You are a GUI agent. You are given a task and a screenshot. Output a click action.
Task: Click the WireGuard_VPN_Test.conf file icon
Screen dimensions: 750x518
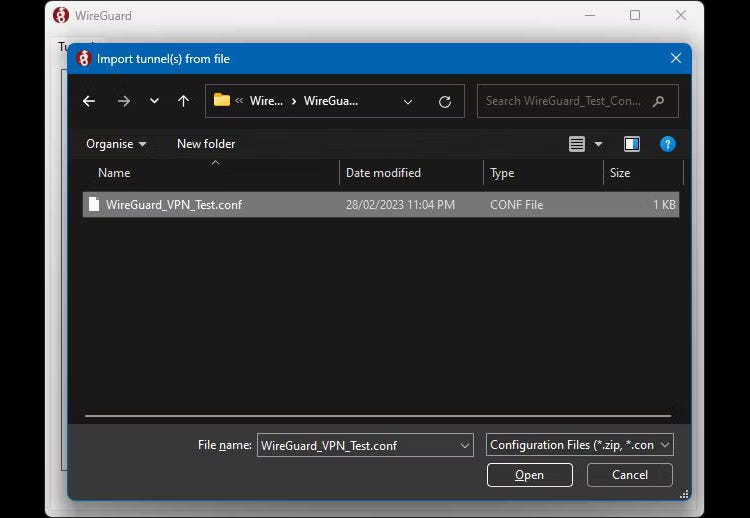(94, 205)
